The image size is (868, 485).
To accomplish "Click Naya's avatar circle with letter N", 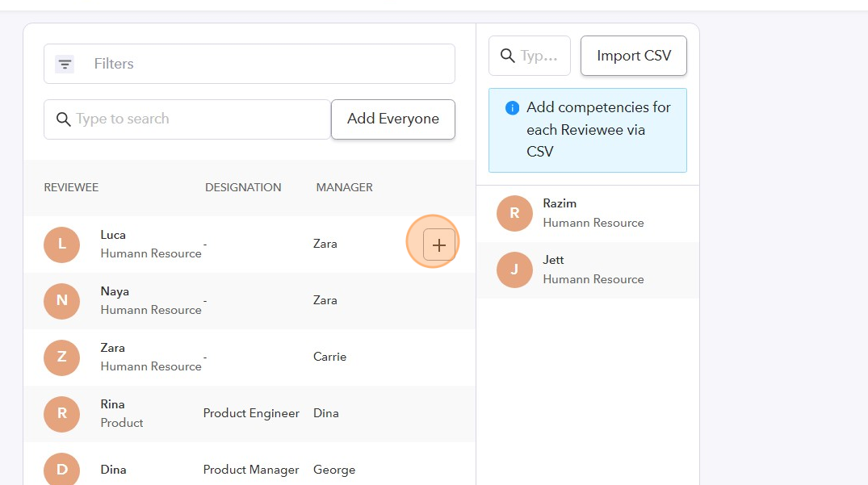I will point(61,301).
